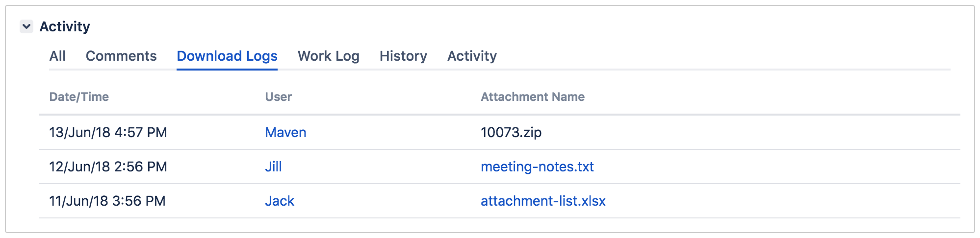Open Jack's user profile link
Image resolution: width=980 pixels, height=238 pixels.
click(280, 201)
